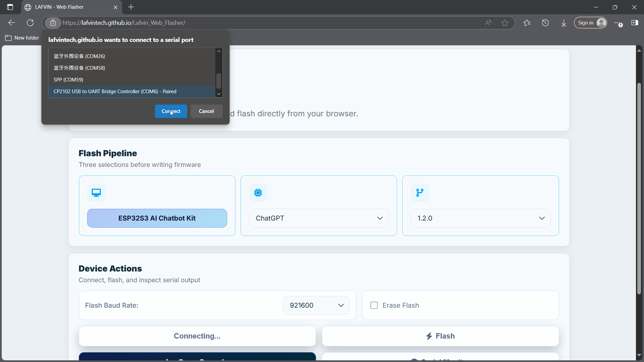Open the downloads icon

(x=564, y=23)
